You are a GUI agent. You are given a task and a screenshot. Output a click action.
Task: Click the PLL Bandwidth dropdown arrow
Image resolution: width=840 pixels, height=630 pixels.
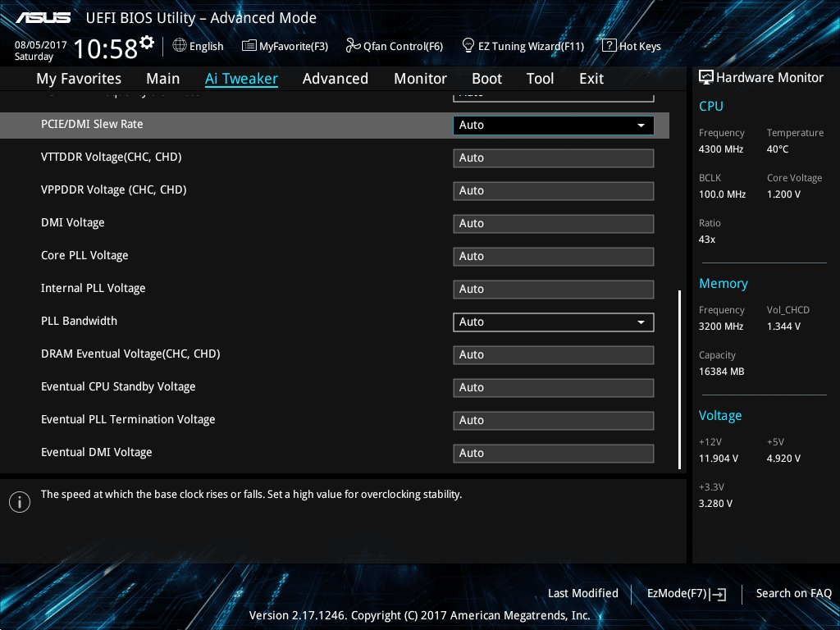[641, 322]
